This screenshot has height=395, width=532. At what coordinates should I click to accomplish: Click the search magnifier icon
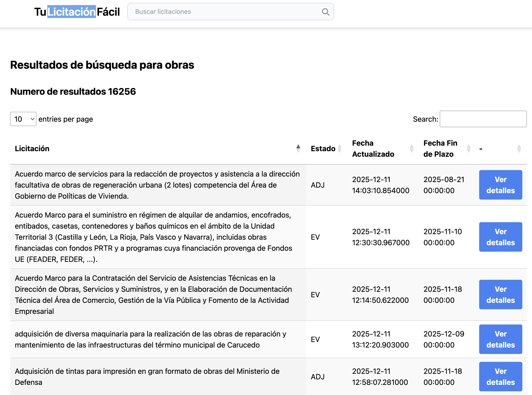(326, 12)
